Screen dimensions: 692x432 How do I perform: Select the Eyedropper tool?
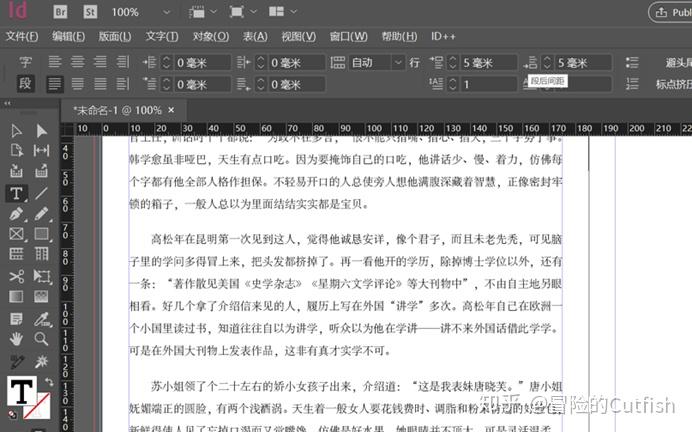point(42,319)
